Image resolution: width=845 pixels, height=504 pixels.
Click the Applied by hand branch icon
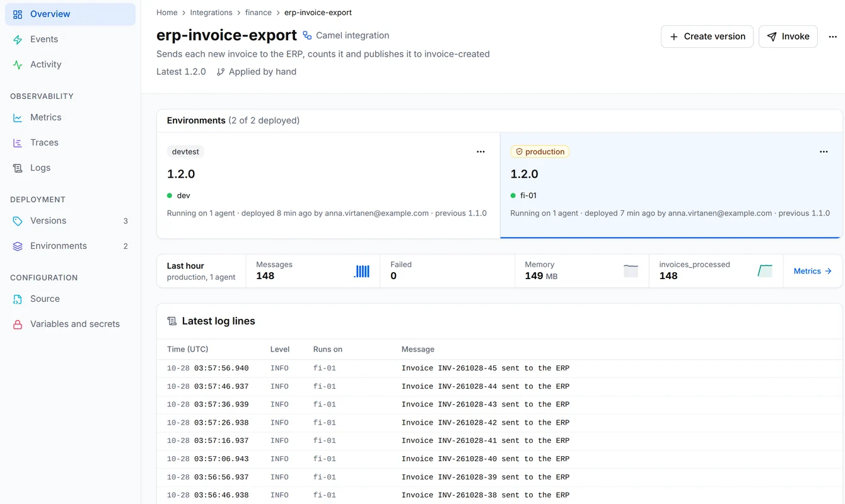[221, 72]
